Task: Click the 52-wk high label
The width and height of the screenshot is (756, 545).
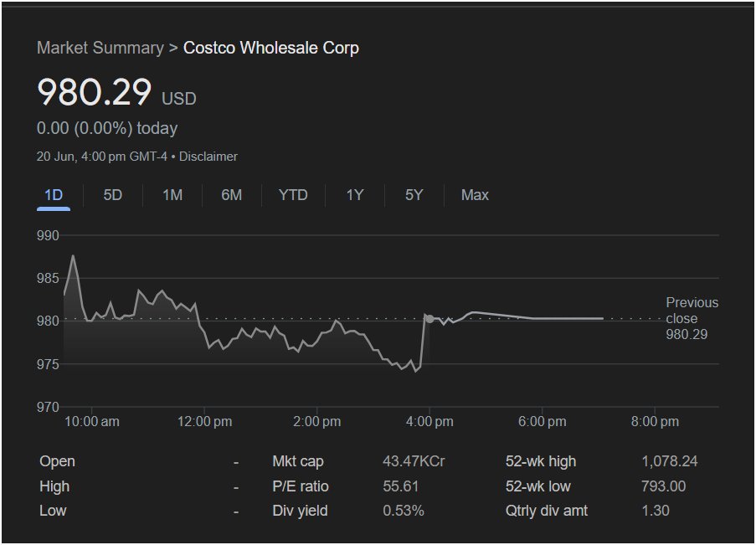Action: (541, 461)
